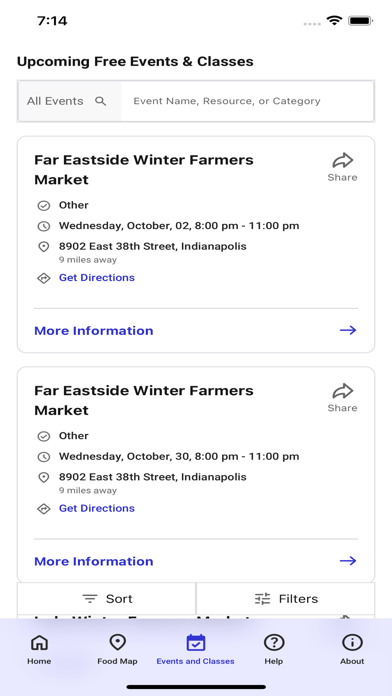Open the All Events selector

point(69,101)
